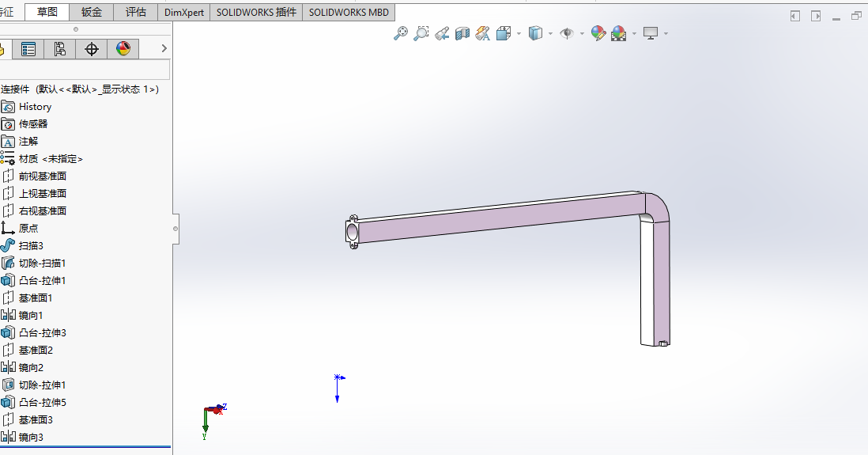Screen dimensions: 868x455
Task: Select 基准面3 in the tree
Action: 36,420
